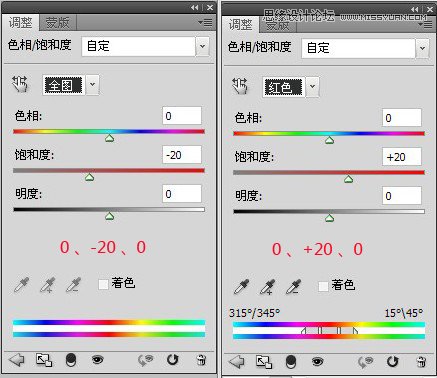
Task: Click the 明度 slider handle in left panel
Action: (x=109, y=216)
